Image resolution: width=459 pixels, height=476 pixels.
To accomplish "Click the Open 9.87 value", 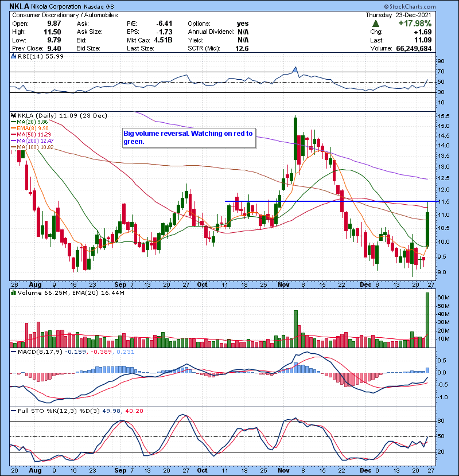I will click(x=54, y=24).
